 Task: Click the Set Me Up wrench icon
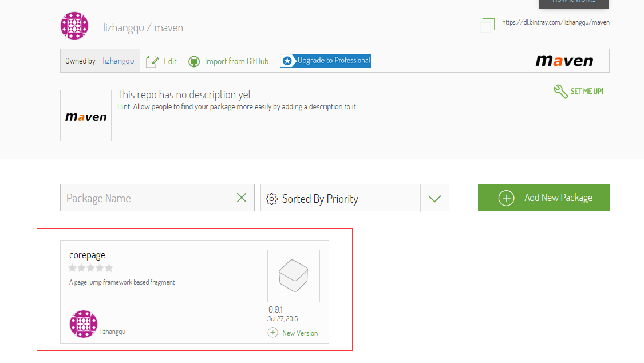[560, 91]
